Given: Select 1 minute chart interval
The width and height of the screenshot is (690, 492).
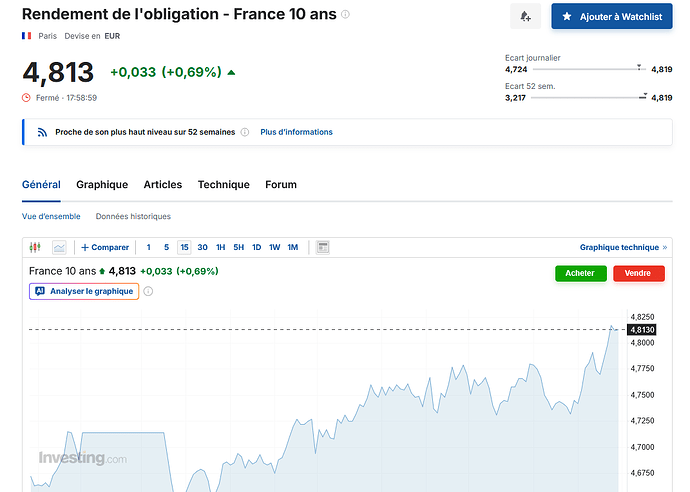Looking at the screenshot, I should (x=149, y=247).
